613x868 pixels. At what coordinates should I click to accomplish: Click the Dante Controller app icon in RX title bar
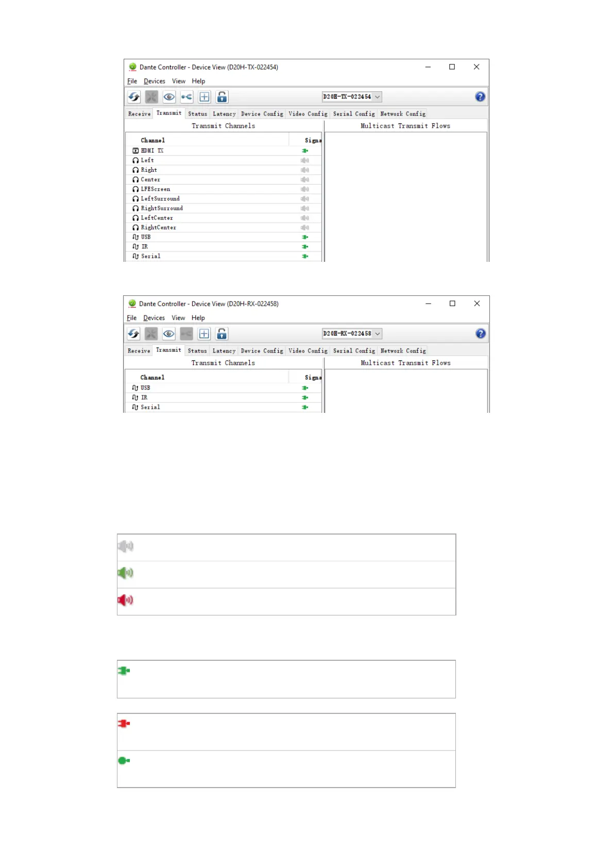click(132, 304)
